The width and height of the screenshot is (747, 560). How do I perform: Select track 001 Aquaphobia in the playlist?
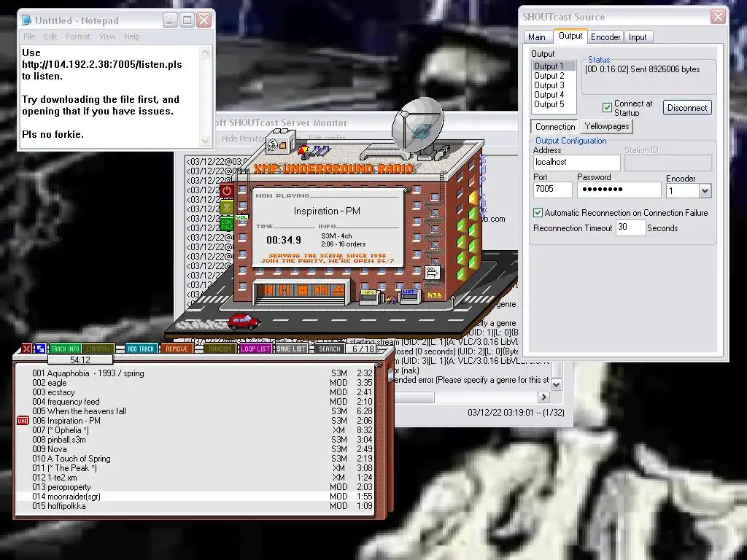point(196,373)
